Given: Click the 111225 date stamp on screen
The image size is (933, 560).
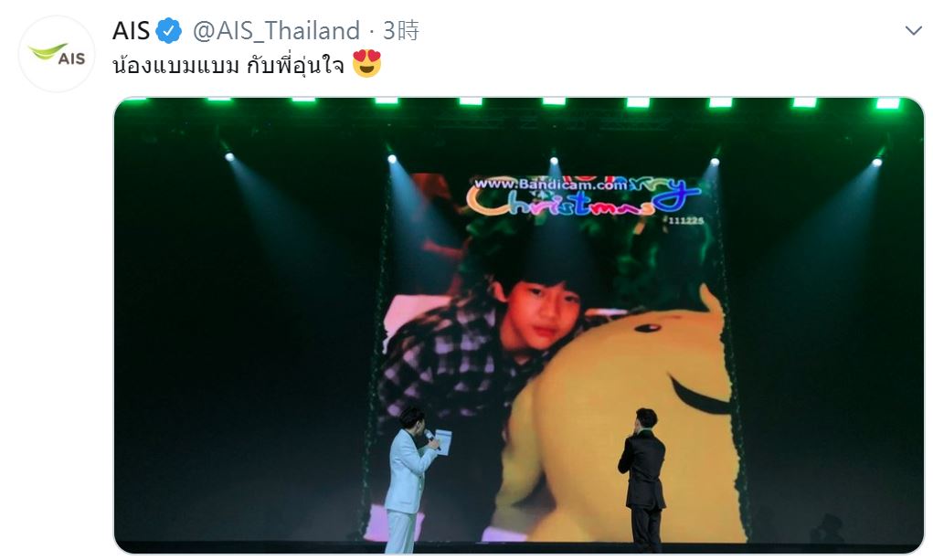Looking at the screenshot, I should tap(685, 221).
